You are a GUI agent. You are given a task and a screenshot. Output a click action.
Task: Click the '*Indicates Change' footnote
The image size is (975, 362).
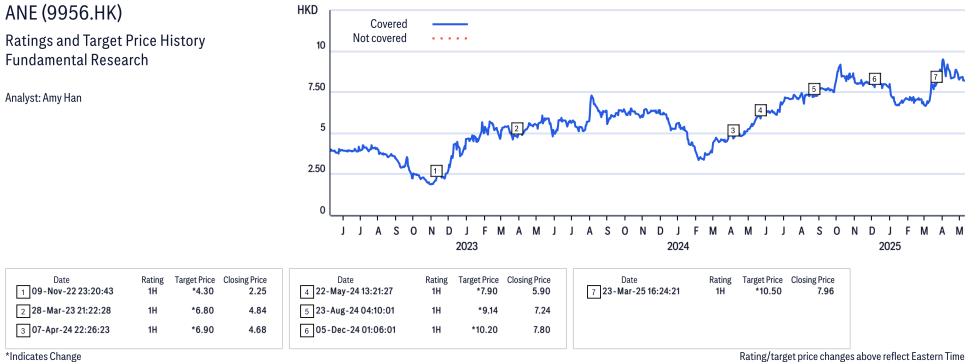[43, 356]
